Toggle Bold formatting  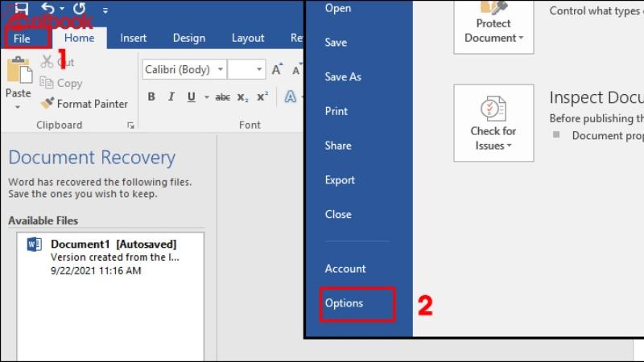click(151, 97)
